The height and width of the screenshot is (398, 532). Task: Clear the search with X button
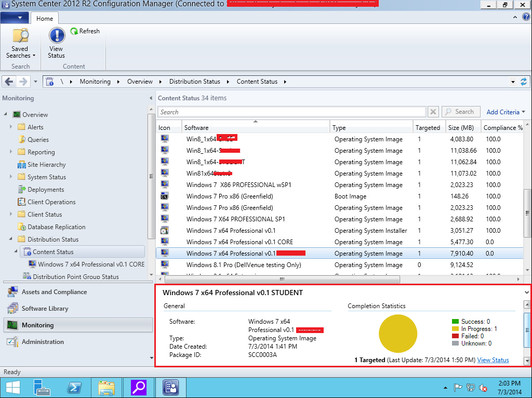433,112
